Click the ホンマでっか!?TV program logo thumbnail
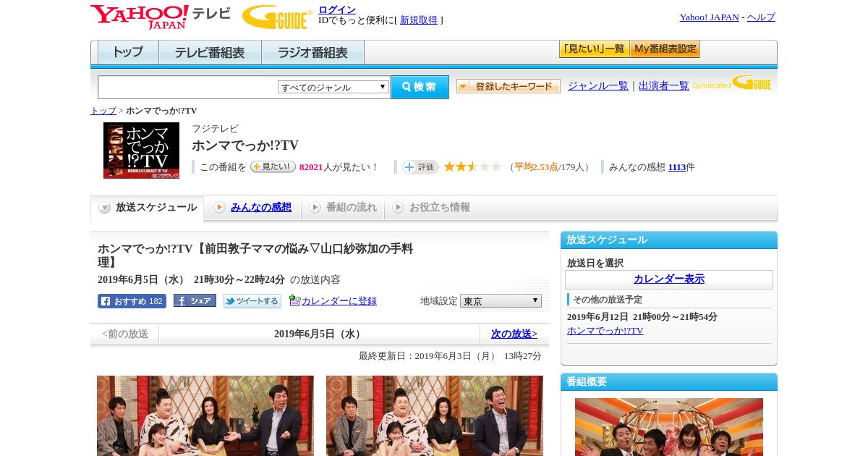This screenshot has height=456, width=868. [x=141, y=151]
